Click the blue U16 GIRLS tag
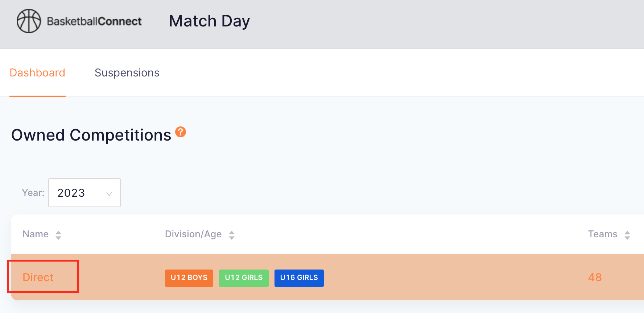This screenshot has height=313, width=644. pyautogui.click(x=299, y=278)
